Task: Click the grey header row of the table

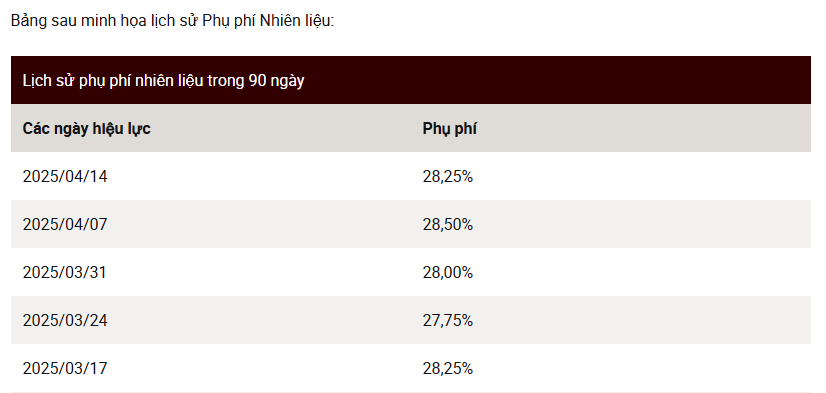Action: point(411,129)
